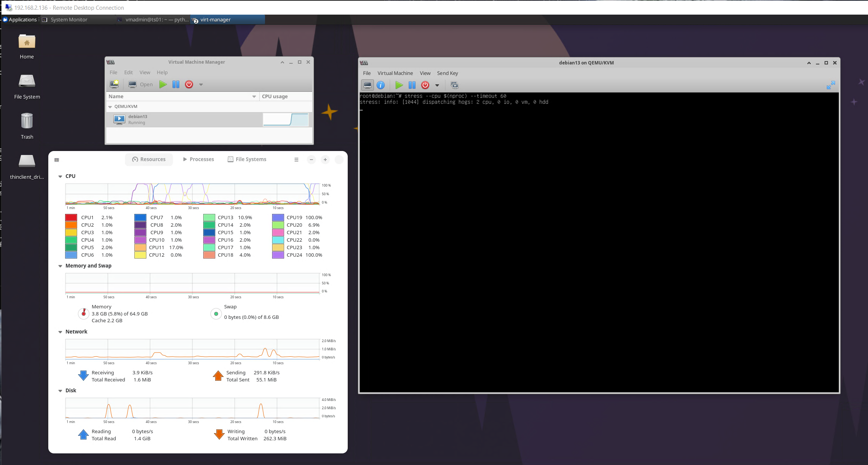Image resolution: width=868 pixels, height=465 pixels.
Task: Open virtual hardware details info icon
Action: 381,85
